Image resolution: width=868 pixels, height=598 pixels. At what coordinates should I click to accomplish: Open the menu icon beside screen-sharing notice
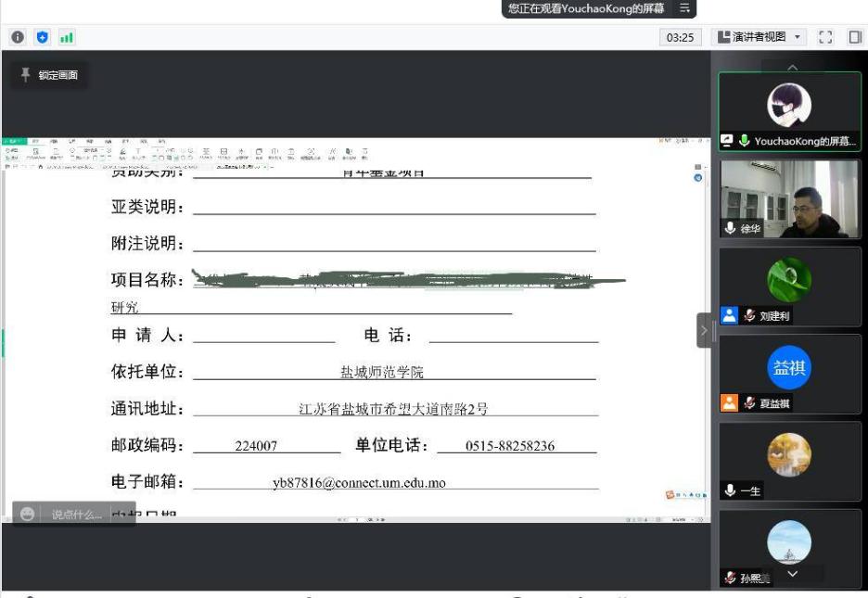click(685, 8)
